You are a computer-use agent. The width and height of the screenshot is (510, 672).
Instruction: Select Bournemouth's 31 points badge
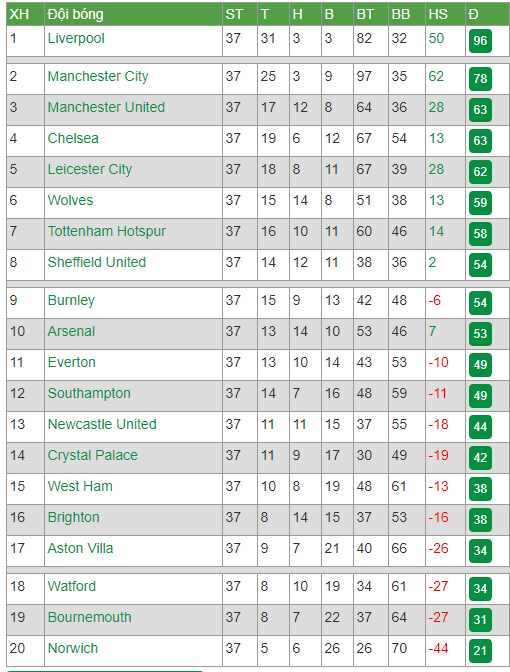(480, 620)
